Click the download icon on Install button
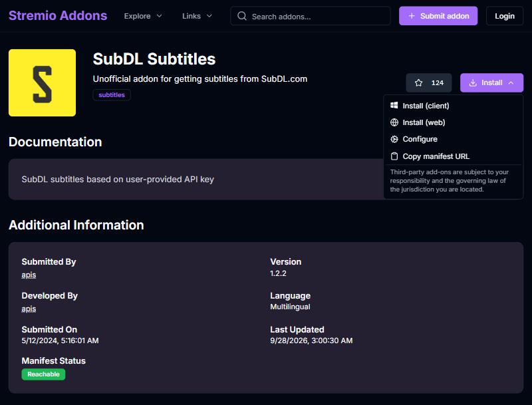Image resolution: width=532 pixels, height=405 pixels. pos(473,82)
